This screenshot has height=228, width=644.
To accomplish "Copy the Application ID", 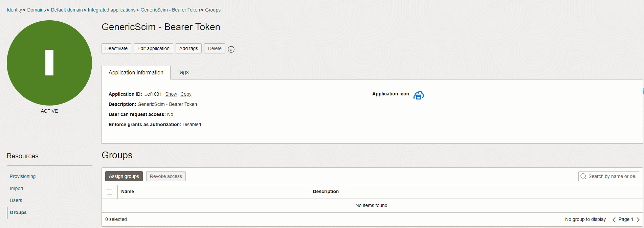I will point(186,94).
